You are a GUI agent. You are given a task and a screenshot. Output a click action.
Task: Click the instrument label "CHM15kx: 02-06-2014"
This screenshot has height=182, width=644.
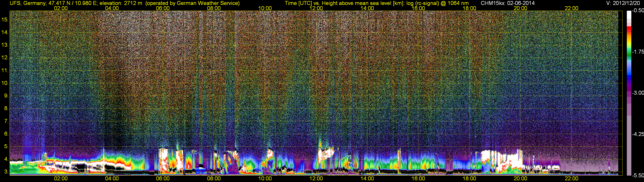tap(508, 3)
